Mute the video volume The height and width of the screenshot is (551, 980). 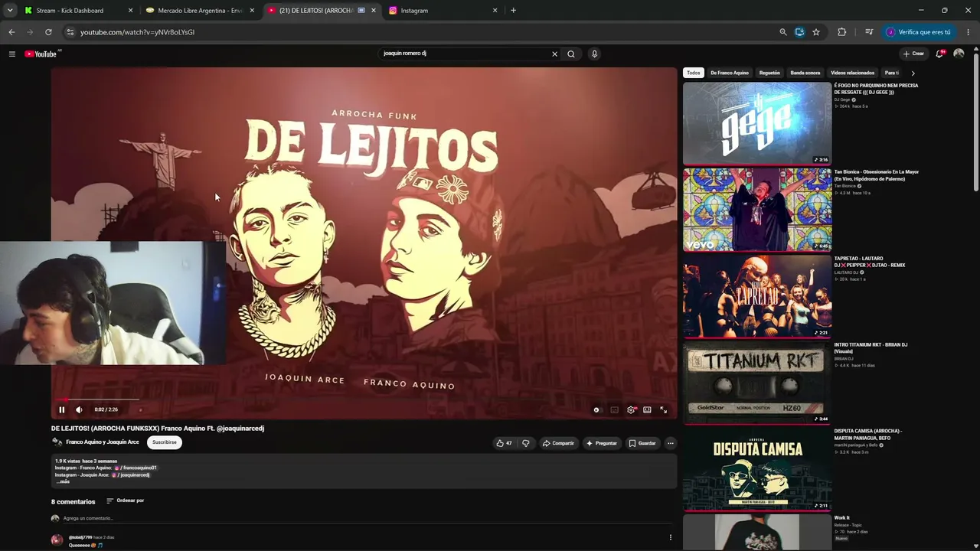[79, 409]
